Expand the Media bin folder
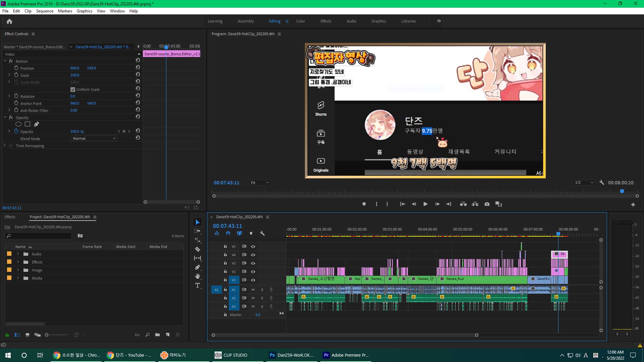Image resolution: width=644 pixels, height=362 pixels. 18,278
